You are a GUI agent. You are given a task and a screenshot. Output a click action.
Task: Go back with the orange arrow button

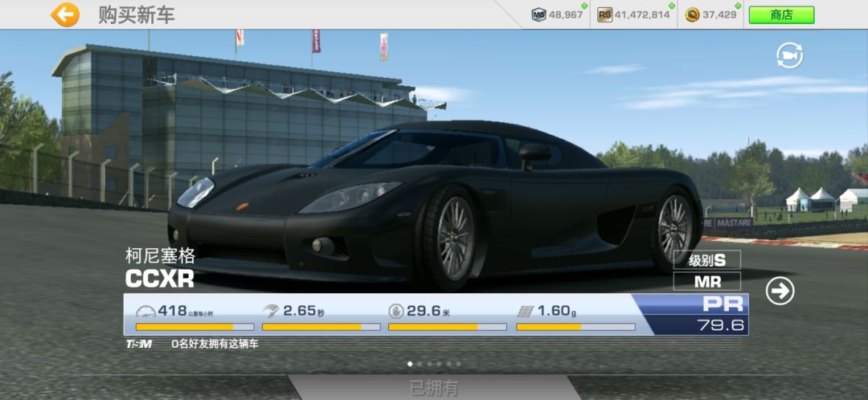[x=65, y=15]
